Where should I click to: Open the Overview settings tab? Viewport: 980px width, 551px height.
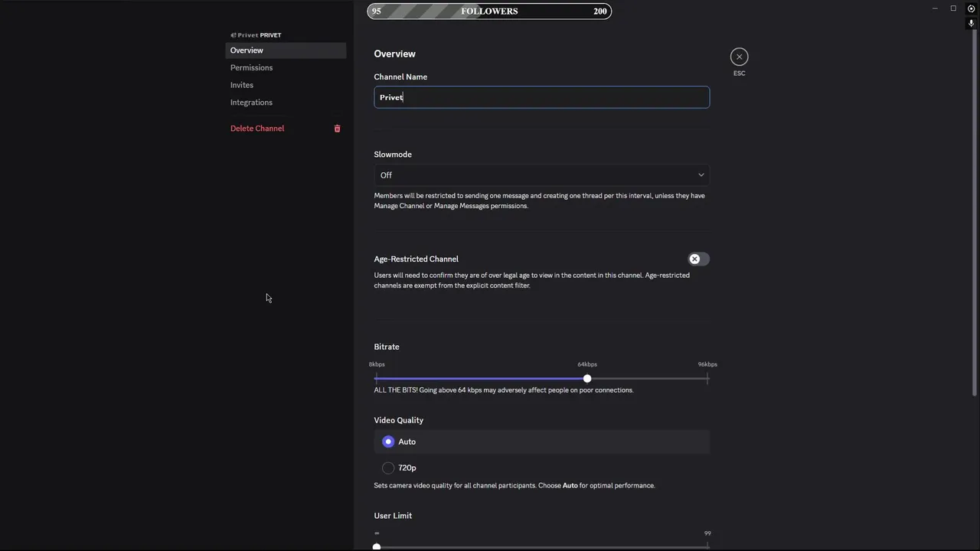[x=286, y=51]
